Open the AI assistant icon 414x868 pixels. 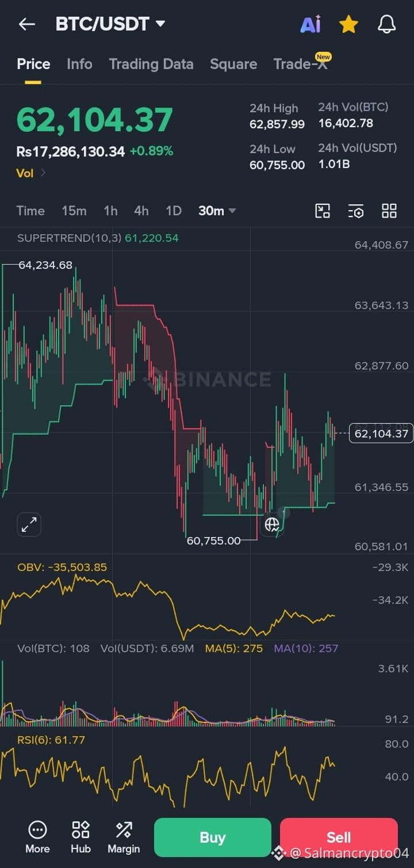tap(310, 24)
